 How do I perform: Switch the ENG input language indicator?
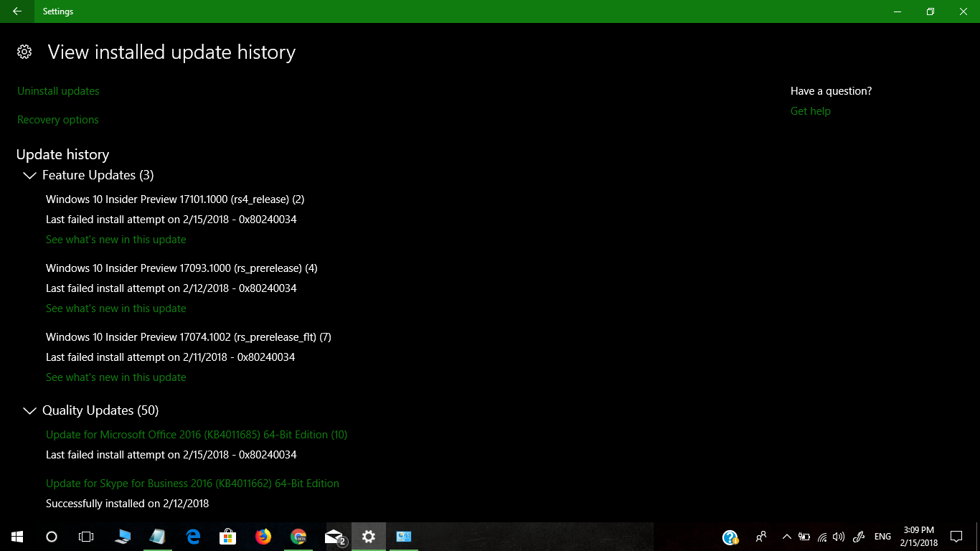(883, 537)
